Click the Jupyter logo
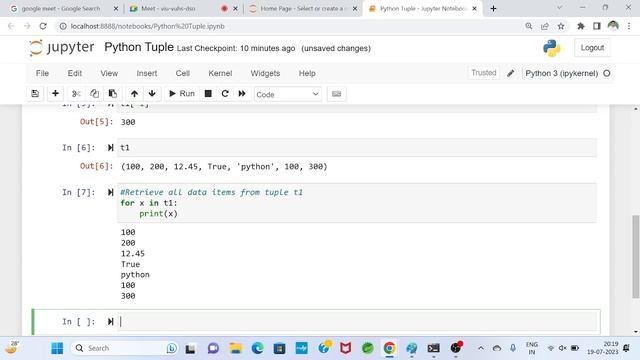640x360 pixels. (62, 47)
